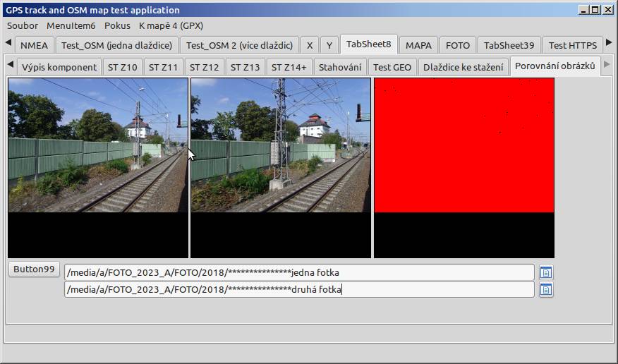Select the Y tab
This screenshot has width=618, height=364.
[329, 45]
